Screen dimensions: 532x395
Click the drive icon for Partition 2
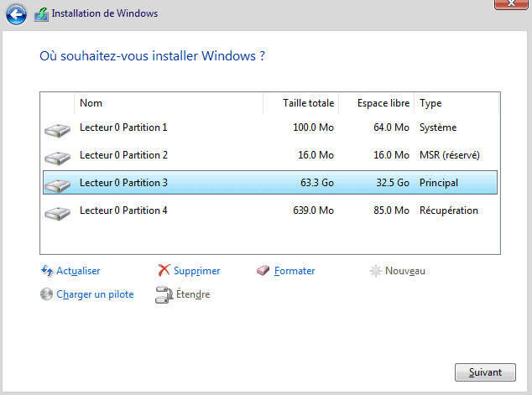(x=57, y=159)
